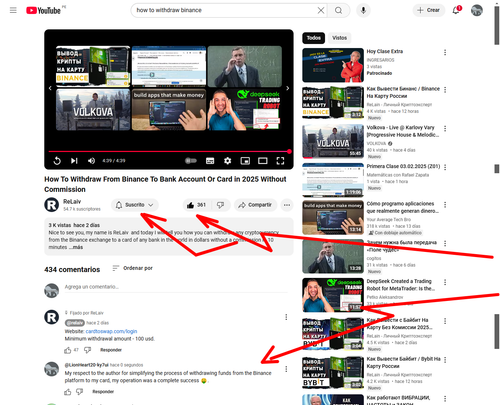This screenshot has height=405, width=500.
Task: Open VOLKOVA endscreen suggestion card
Action: pyautogui.click(x=93, y=109)
